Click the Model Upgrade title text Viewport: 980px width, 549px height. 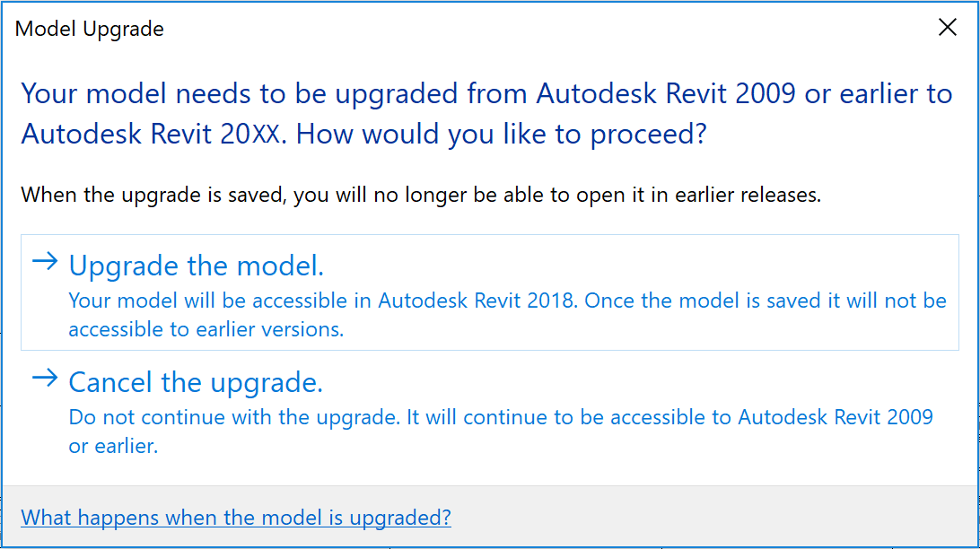(88, 29)
